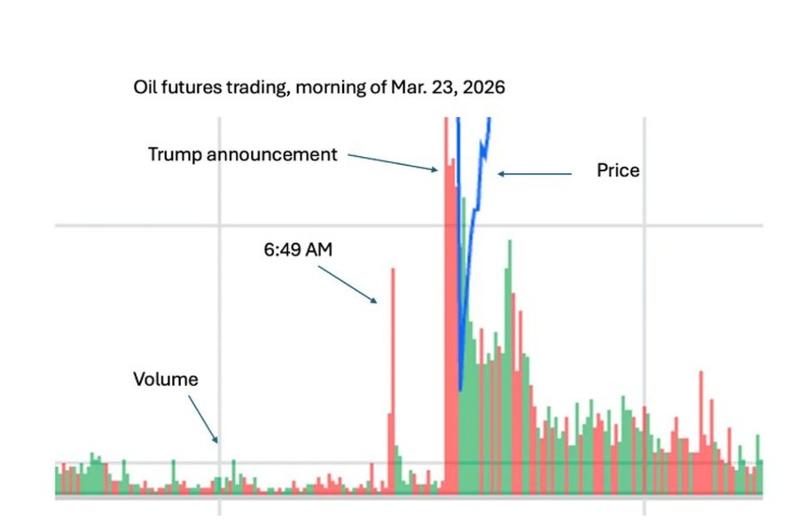The image size is (798, 532).
Task: Click the right vertical gridline
Action: pos(645,316)
